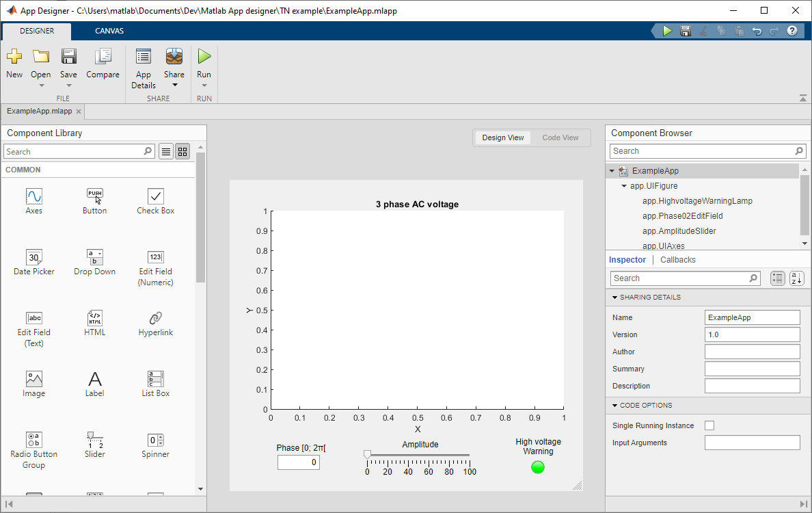
Task: Click the Compare icon in toolbar
Action: click(x=103, y=57)
